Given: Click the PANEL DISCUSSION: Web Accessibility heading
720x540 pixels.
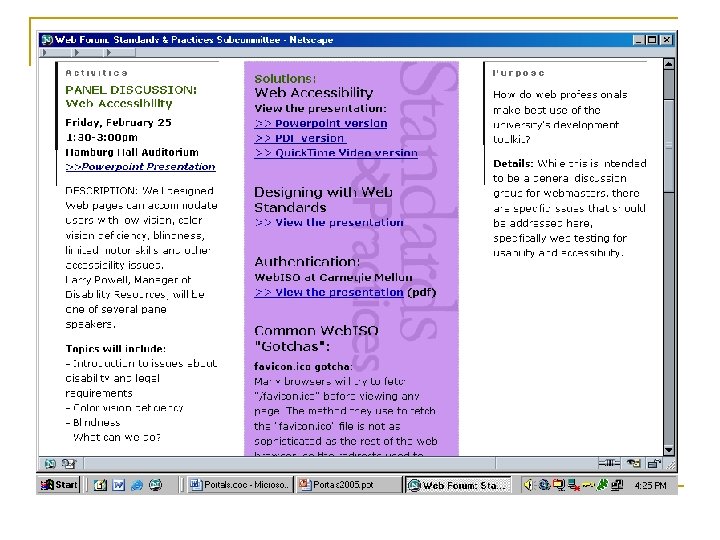Looking at the screenshot, I should pyautogui.click(x=131, y=96).
